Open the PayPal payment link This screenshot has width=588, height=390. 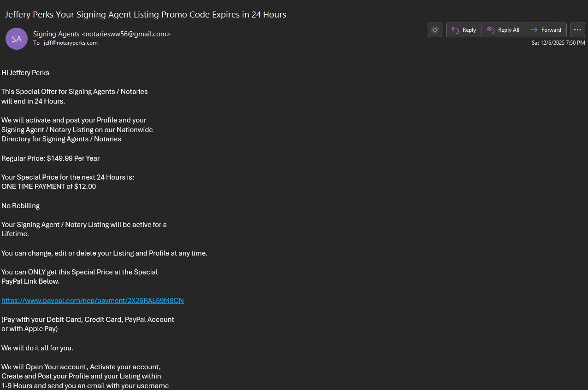[93, 301]
